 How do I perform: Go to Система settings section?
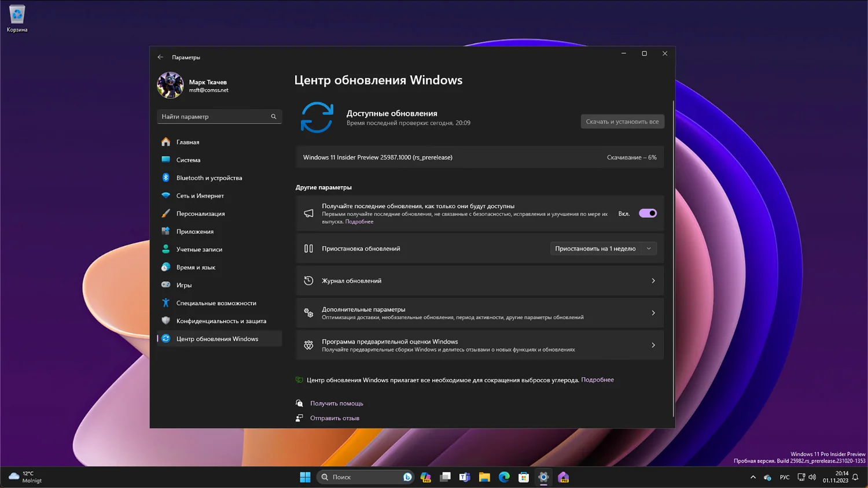(x=219, y=160)
